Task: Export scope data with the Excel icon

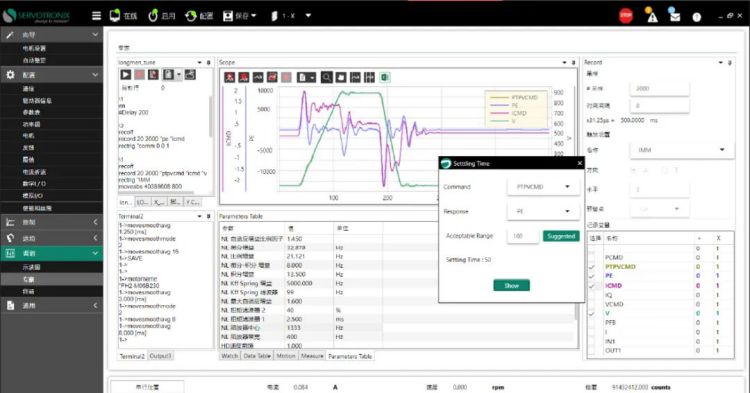Action: [385, 77]
